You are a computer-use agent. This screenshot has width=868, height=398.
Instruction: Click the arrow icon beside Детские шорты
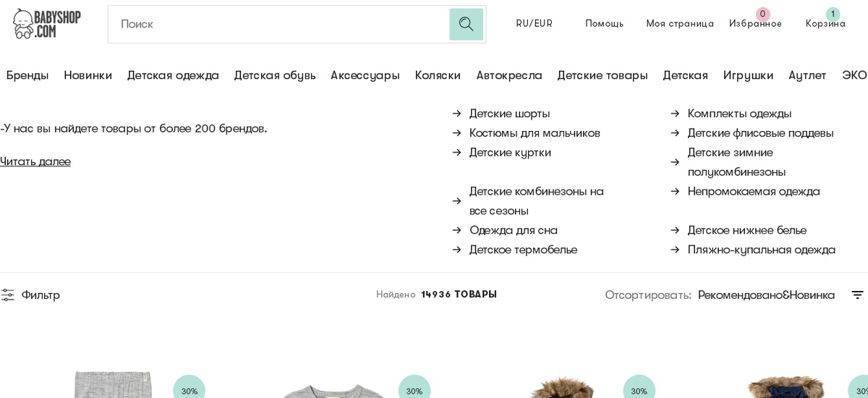click(456, 114)
